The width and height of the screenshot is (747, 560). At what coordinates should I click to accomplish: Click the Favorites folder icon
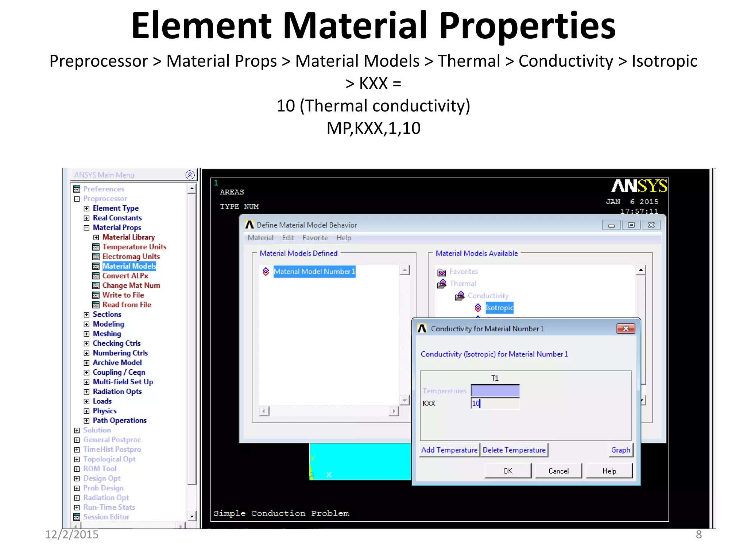coord(441,272)
